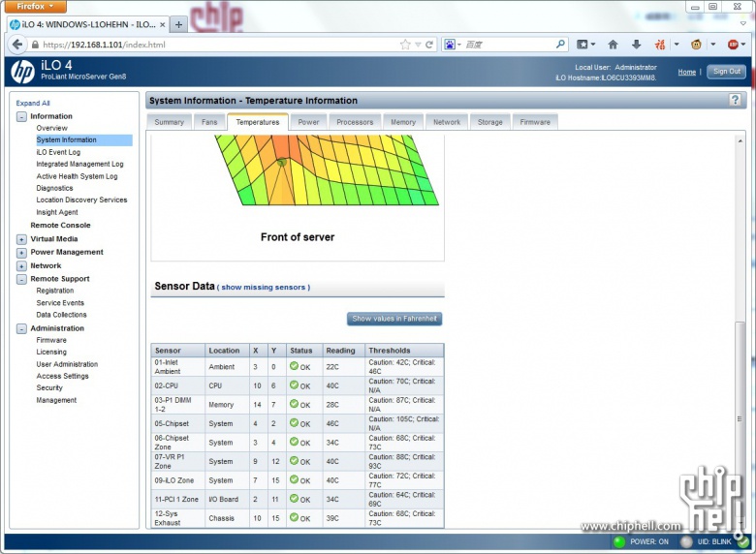Click the temperature heat map graphic
The width and height of the screenshot is (756, 554).
[326, 170]
